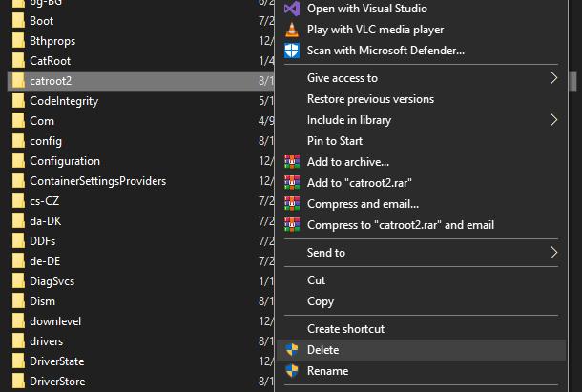Click the DDFs folder icon
Screen dimensions: 582x392
(x=18, y=241)
